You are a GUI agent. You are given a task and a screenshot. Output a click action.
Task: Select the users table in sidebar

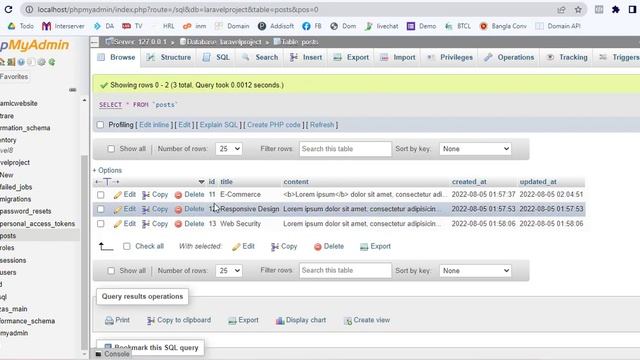coord(8,272)
